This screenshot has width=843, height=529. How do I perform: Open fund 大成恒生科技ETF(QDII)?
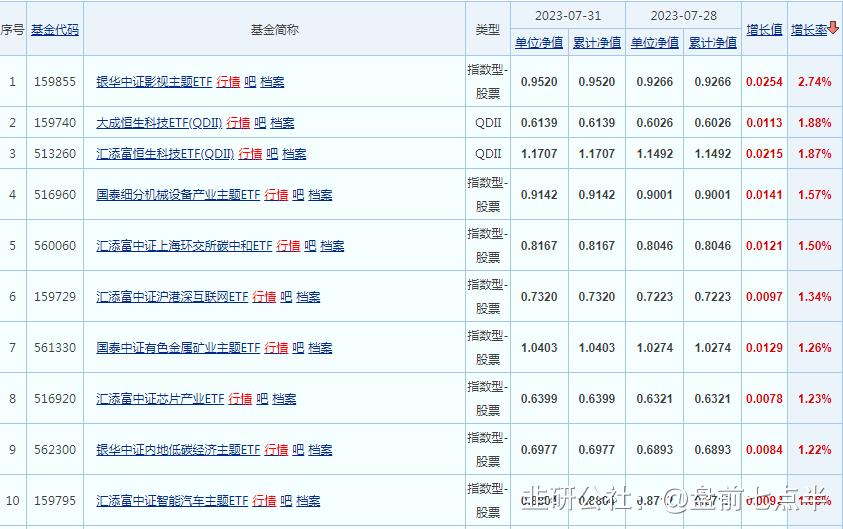click(x=159, y=123)
